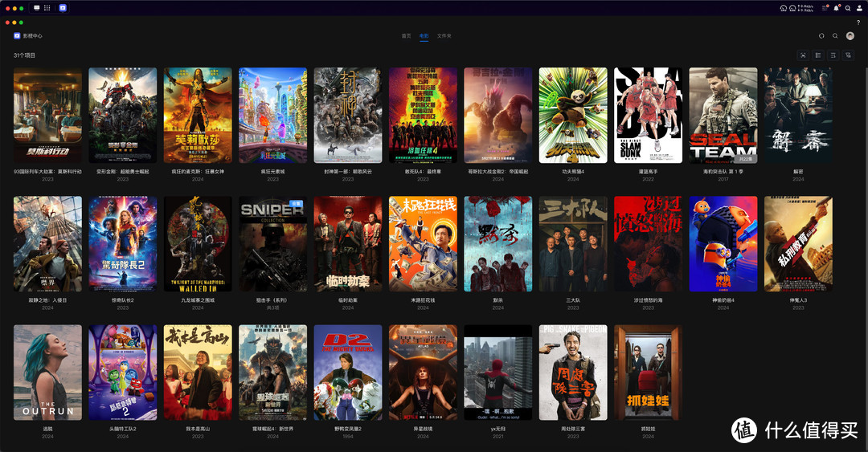Click the network speed indicator in system bar
Viewport: 868px width, 452px height.
pyautogui.click(x=806, y=8)
